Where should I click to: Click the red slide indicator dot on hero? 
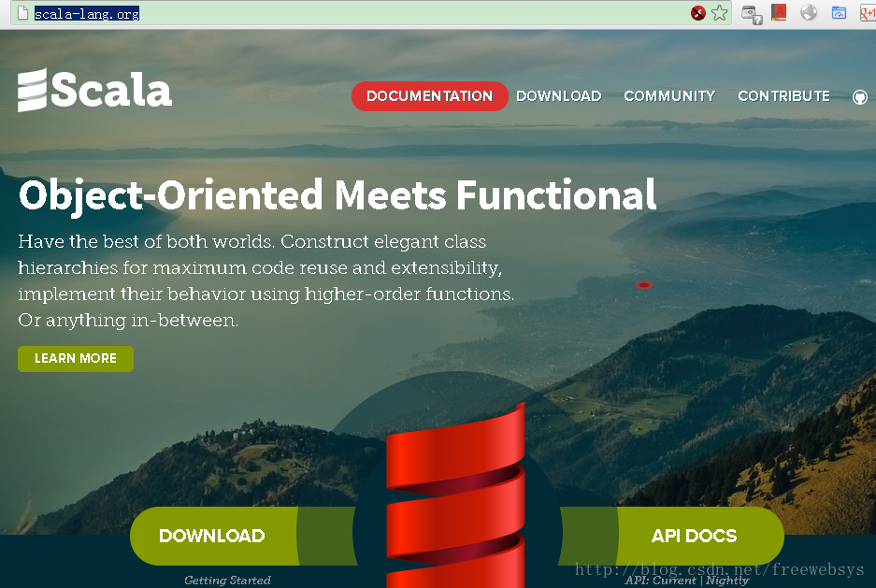click(x=643, y=285)
